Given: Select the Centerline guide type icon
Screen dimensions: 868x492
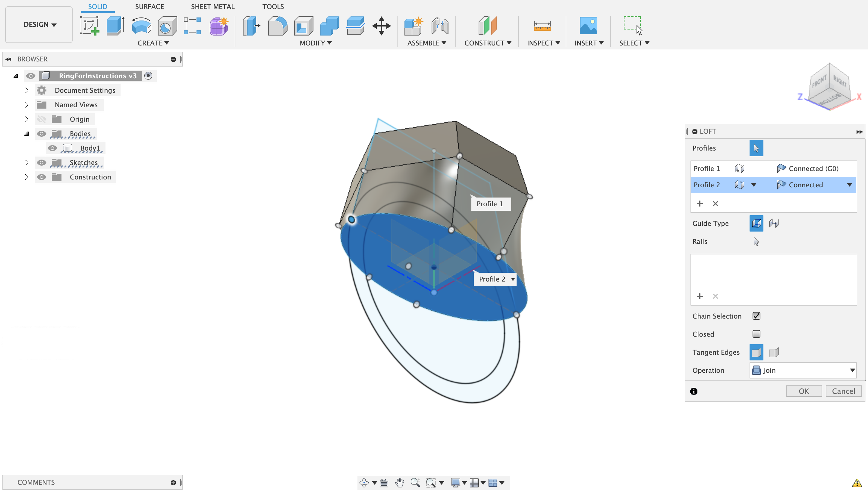Looking at the screenshot, I should click(x=774, y=223).
